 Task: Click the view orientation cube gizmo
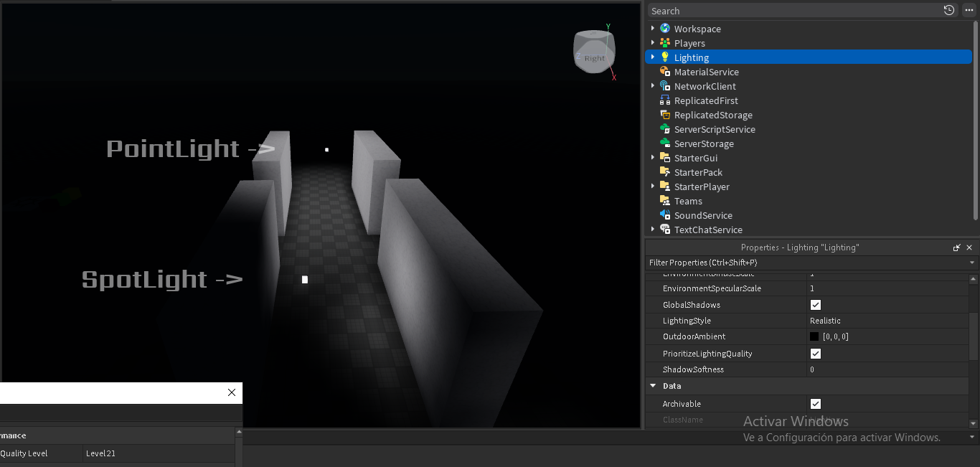594,53
